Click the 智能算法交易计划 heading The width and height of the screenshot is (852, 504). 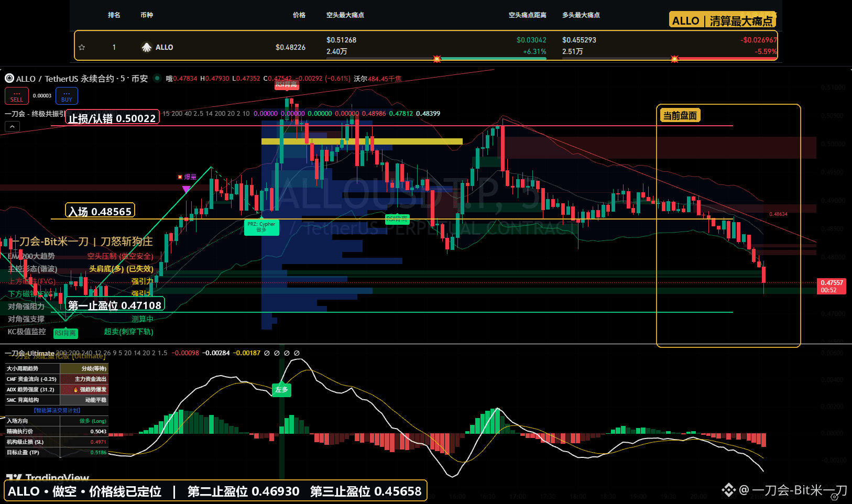(57, 410)
